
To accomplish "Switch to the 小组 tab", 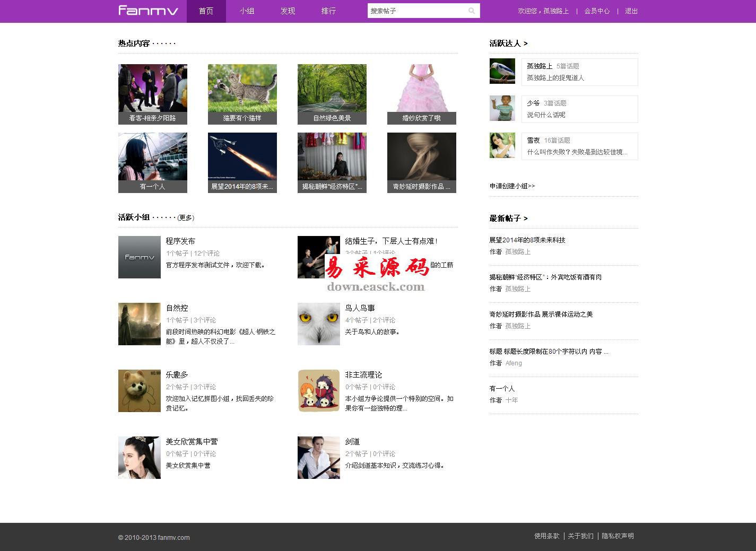I will click(x=247, y=11).
